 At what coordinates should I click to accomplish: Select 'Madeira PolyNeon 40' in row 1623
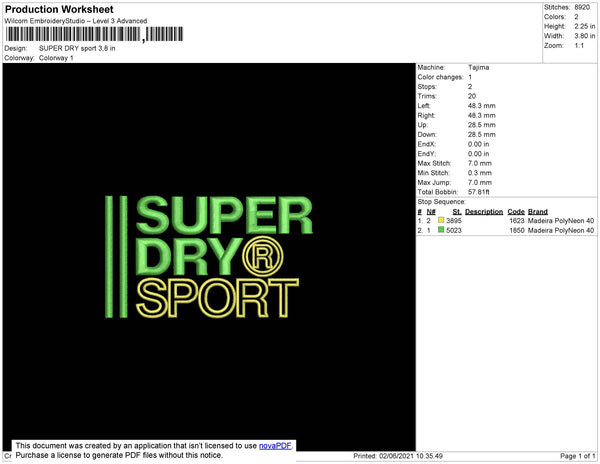[561, 221]
